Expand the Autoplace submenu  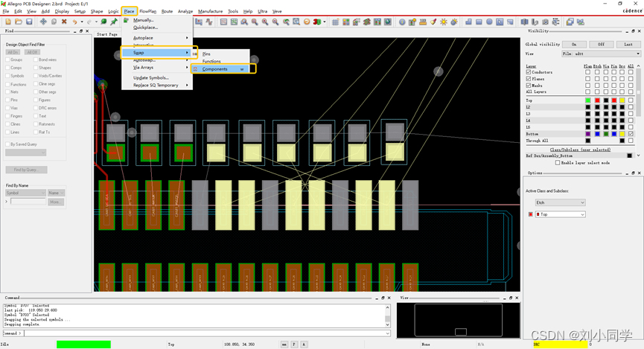tap(157, 38)
